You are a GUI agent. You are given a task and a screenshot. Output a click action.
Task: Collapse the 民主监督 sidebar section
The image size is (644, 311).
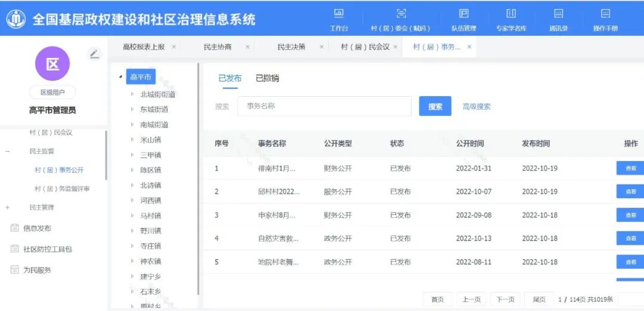[x=8, y=152]
